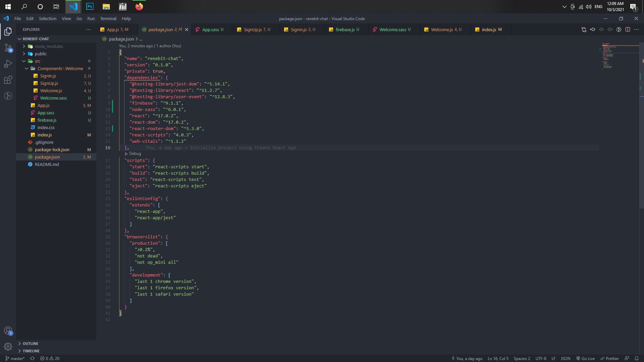
Task: Switch to the firebase.js tab
Action: (x=347, y=29)
